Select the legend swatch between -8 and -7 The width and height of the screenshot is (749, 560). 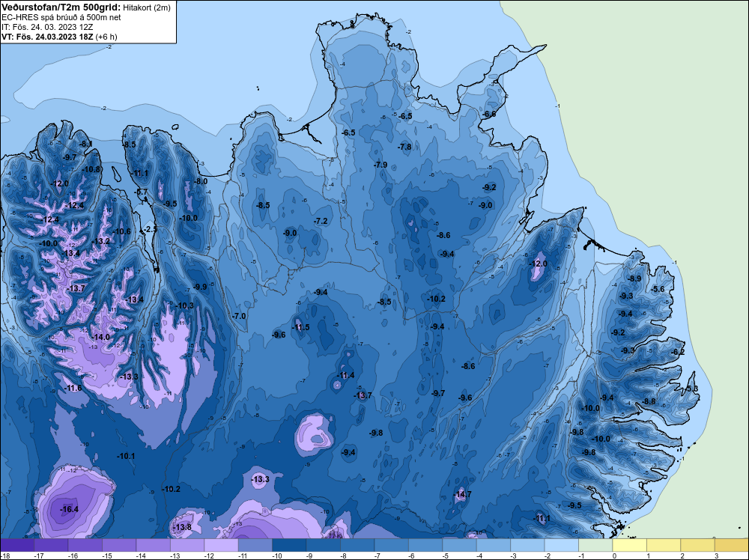(357, 545)
